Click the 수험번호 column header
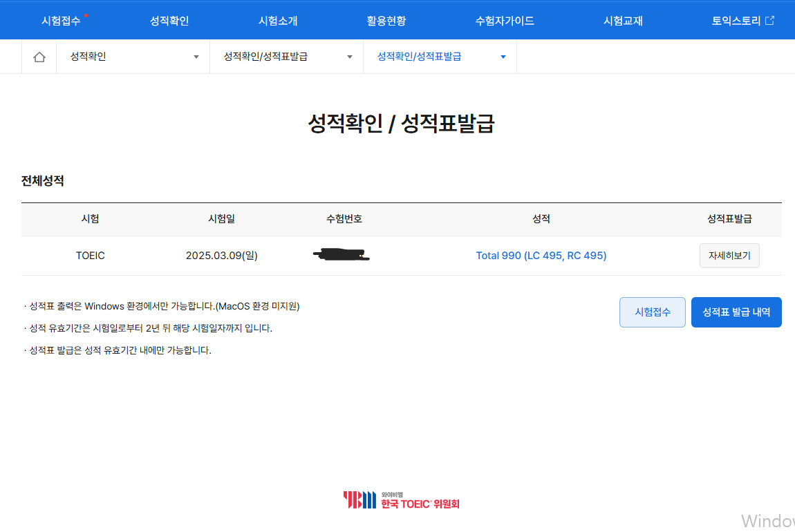 click(x=344, y=219)
